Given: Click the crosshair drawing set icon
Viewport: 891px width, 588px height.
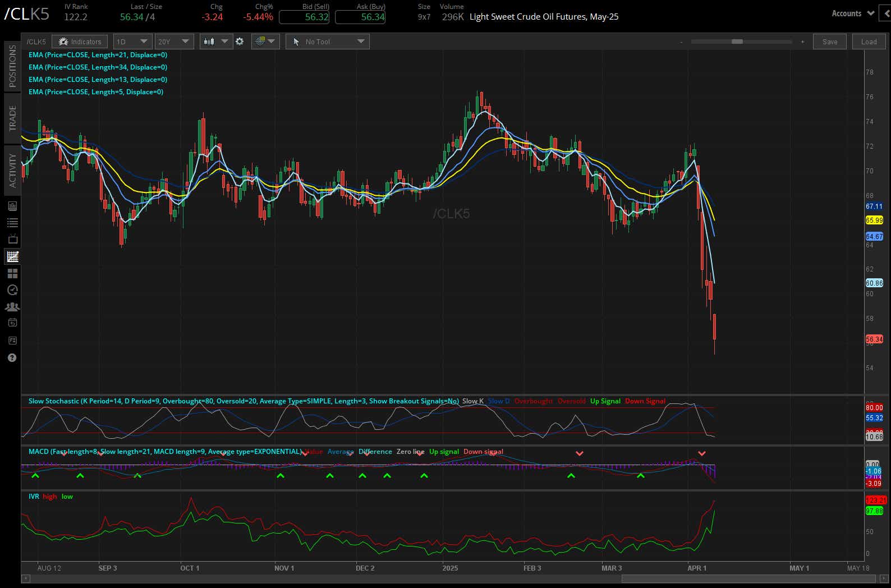Looking at the screenshot, I should click(x=260, y=42).
